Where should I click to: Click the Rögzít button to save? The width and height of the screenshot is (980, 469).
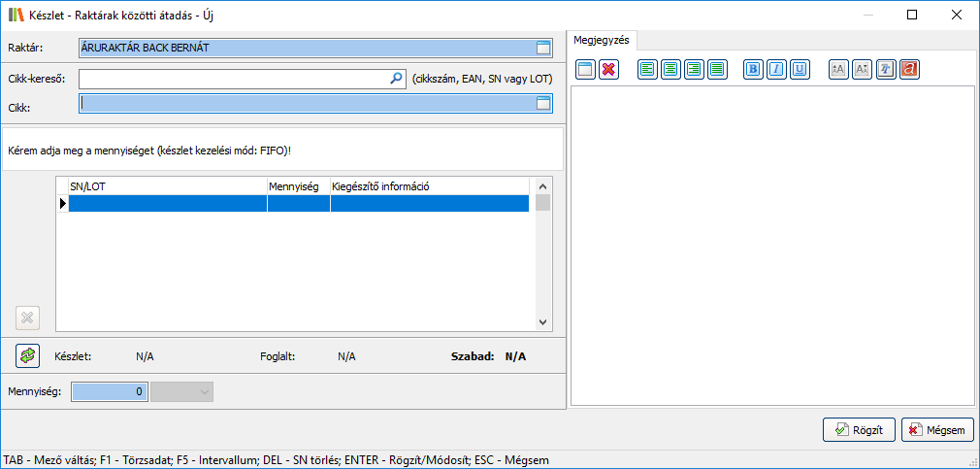click(x=858, y=429)
